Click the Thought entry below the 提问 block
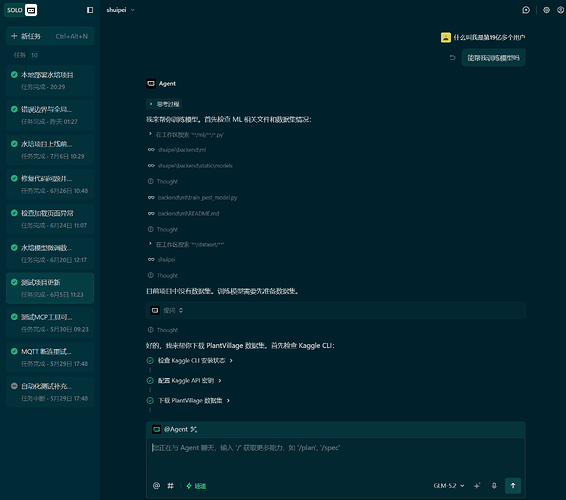The height and width of the screenshot is (500, 566). click(163, 330)
